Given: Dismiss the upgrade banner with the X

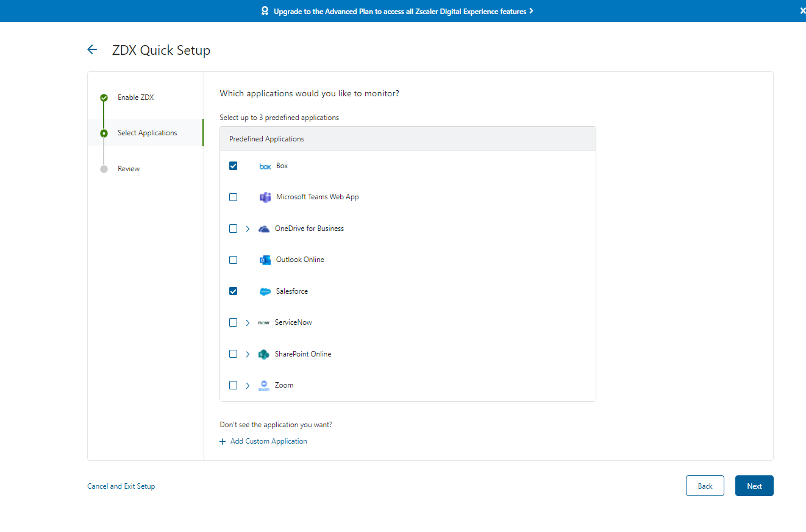Looking at the screenshot, I should [x=802, y=11].
